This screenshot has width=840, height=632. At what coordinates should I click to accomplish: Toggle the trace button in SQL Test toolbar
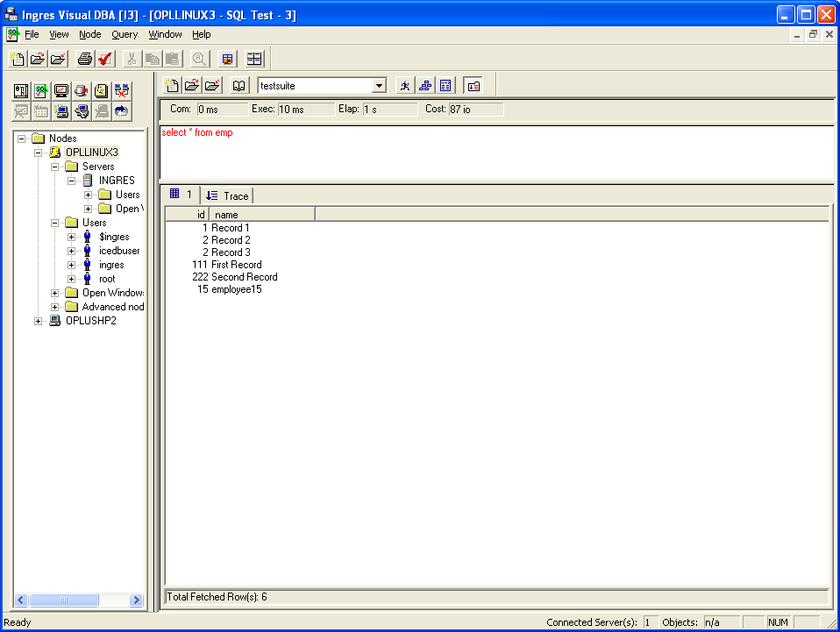[473, 86]
